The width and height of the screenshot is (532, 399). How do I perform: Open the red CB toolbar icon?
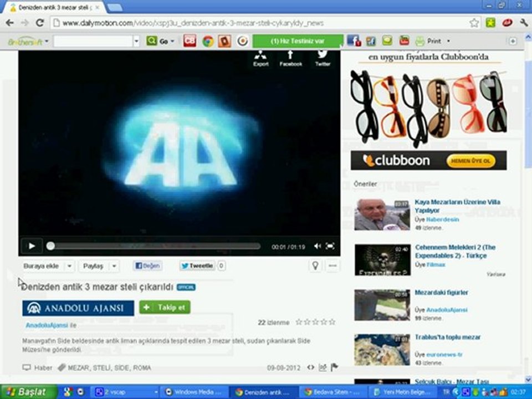click(x=190, y=41)
